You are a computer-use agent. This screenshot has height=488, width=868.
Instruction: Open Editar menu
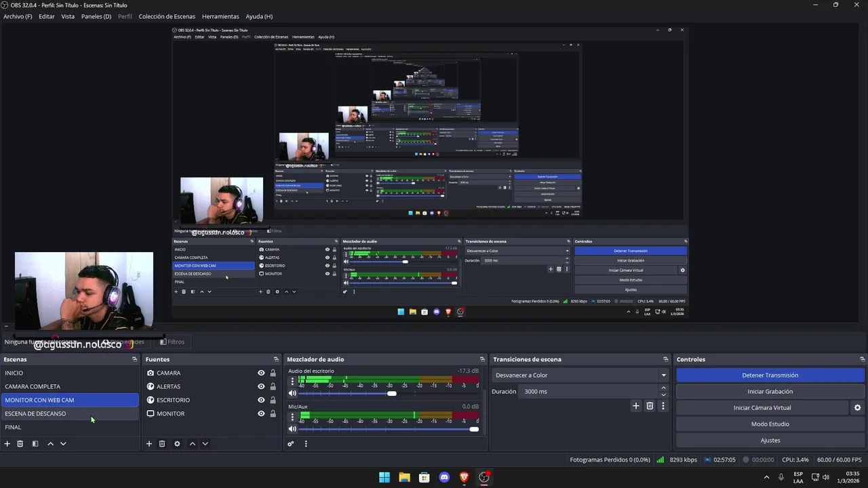47,16
